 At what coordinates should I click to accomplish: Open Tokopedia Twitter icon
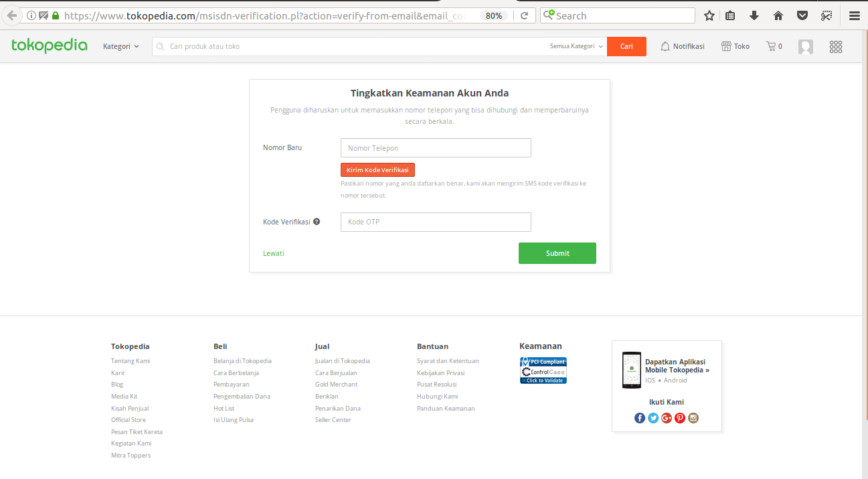[653, 418]
